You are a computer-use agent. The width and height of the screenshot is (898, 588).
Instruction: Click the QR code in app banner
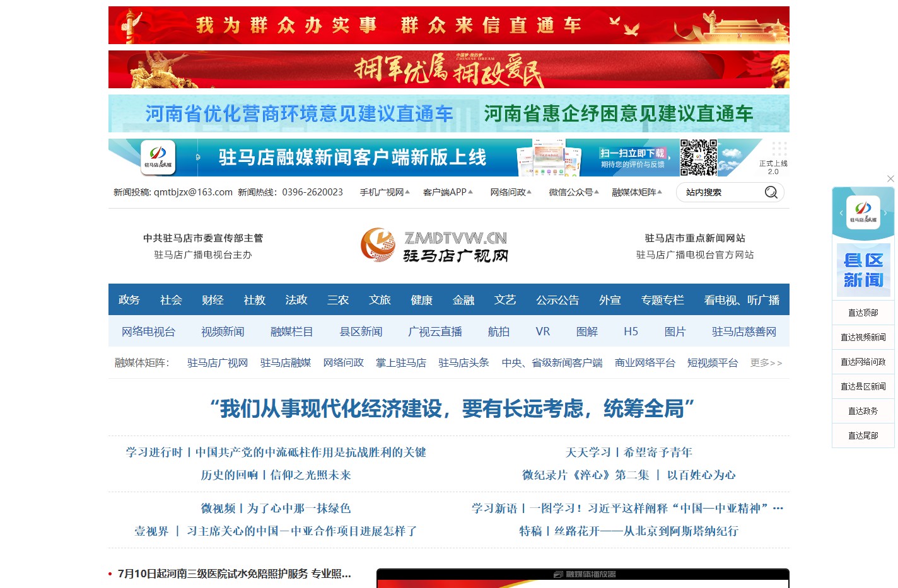(x=698, y=158)
